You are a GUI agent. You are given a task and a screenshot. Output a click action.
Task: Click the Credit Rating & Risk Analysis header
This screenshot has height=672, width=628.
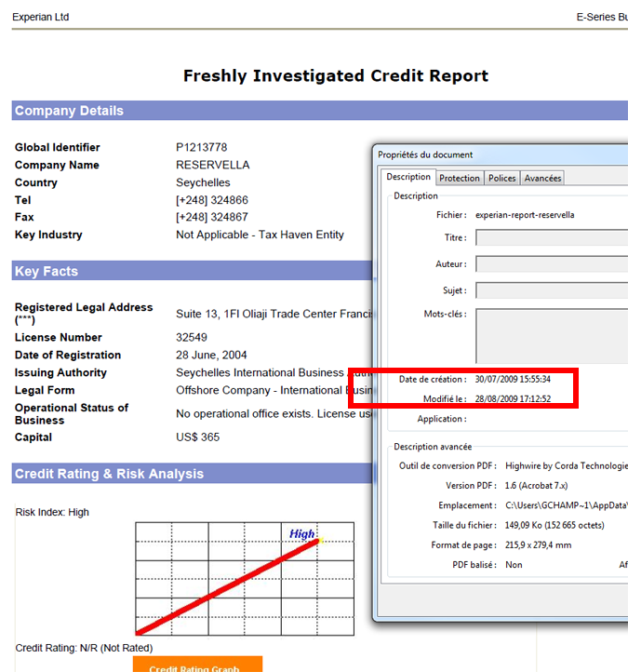(x=109, y=474)
